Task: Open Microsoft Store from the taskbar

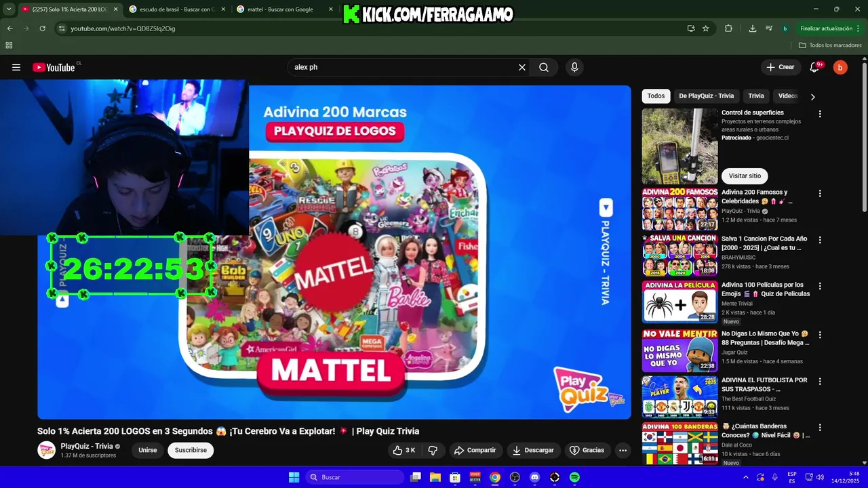Action: (x=455, y=477)
